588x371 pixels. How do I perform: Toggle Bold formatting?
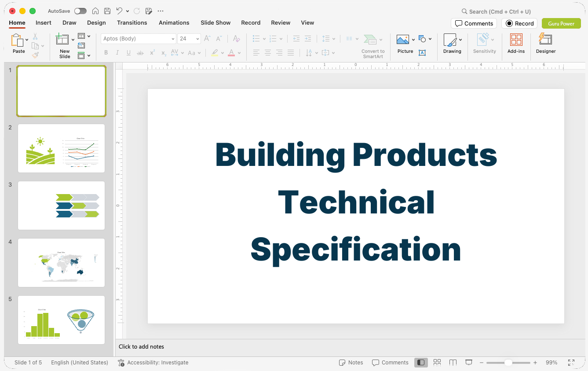click(106, 53)
